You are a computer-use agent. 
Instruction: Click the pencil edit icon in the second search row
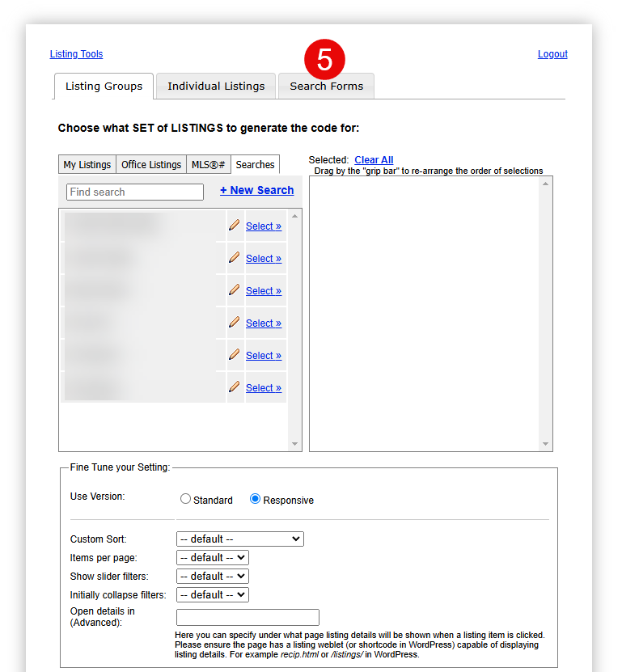click(234, 257)
